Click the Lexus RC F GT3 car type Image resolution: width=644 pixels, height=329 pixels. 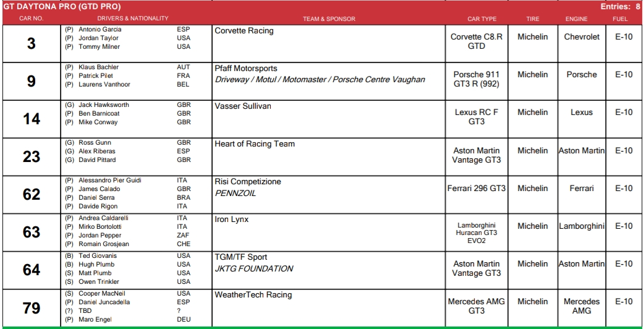476,117
